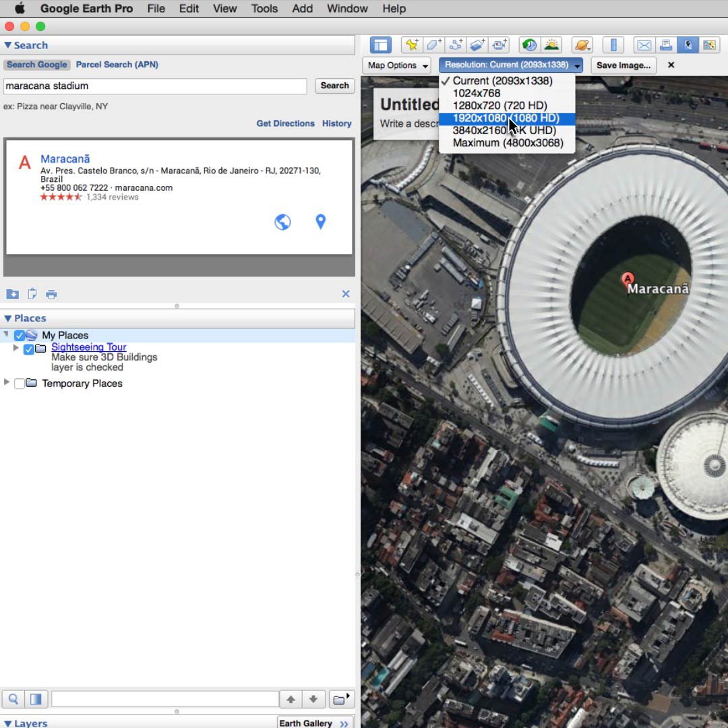Click the Places search magnifier icon
The width and height of the screenshot is (728, 728).
[x=13, y=699]
